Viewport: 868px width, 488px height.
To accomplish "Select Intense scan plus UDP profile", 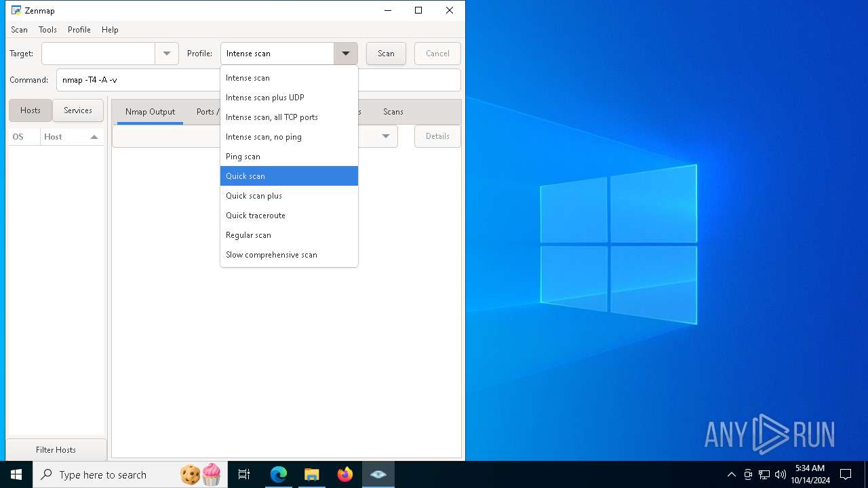I will (x=289, y=98).
